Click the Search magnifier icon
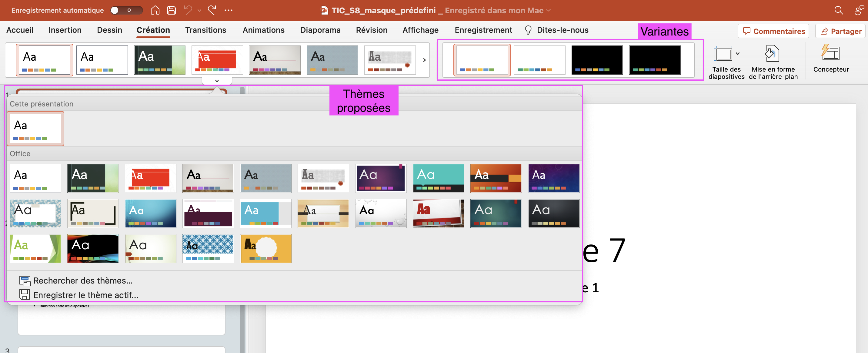This screenshot has height=353, width=868. pos(839,10)
